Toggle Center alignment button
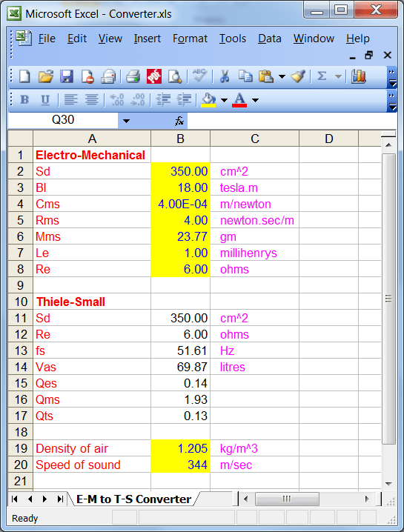Image resolution: width=404 pixels, height=532 pixels. [x=92, y=100]
